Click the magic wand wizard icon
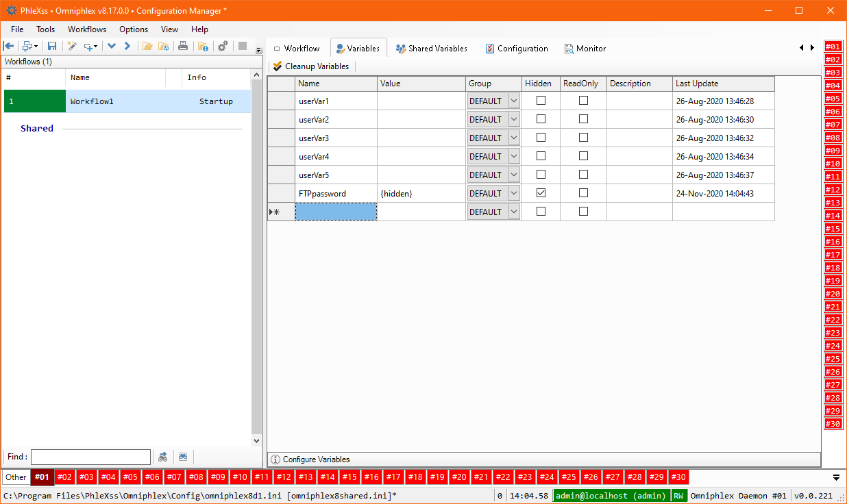The width and height of the screenshot is (847, 504). (71, 47)
